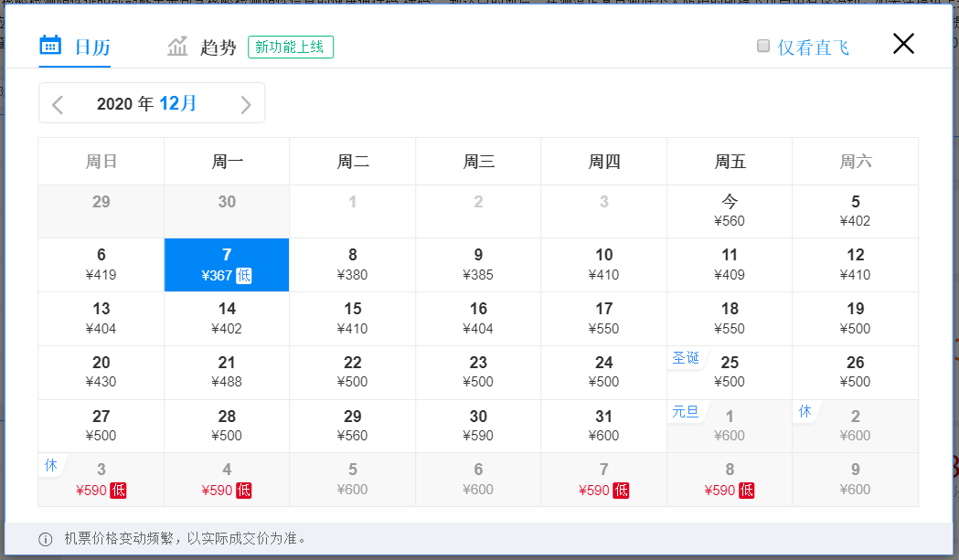The width and height of the screenshot is (959, 560).
Task: Go to previous month with left arrow
Action: click(58, 104)
